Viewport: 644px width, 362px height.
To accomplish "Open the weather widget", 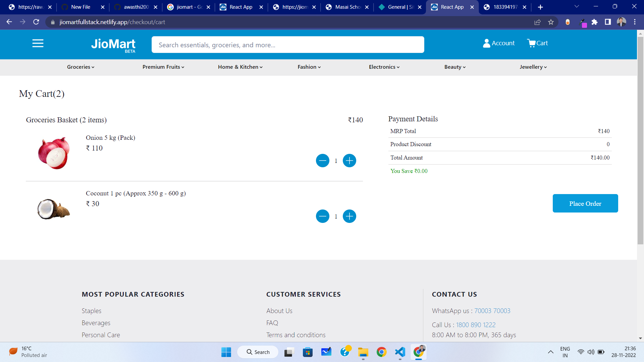I will (28, 352).
